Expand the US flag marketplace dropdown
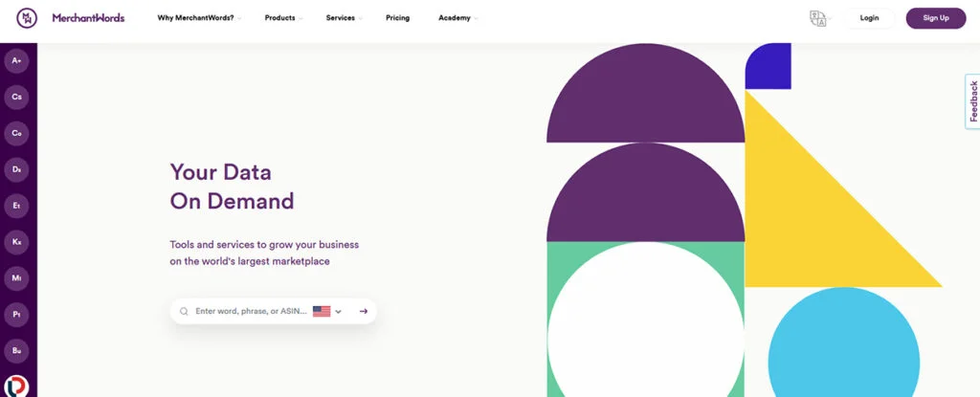 (x=326, y=311)
